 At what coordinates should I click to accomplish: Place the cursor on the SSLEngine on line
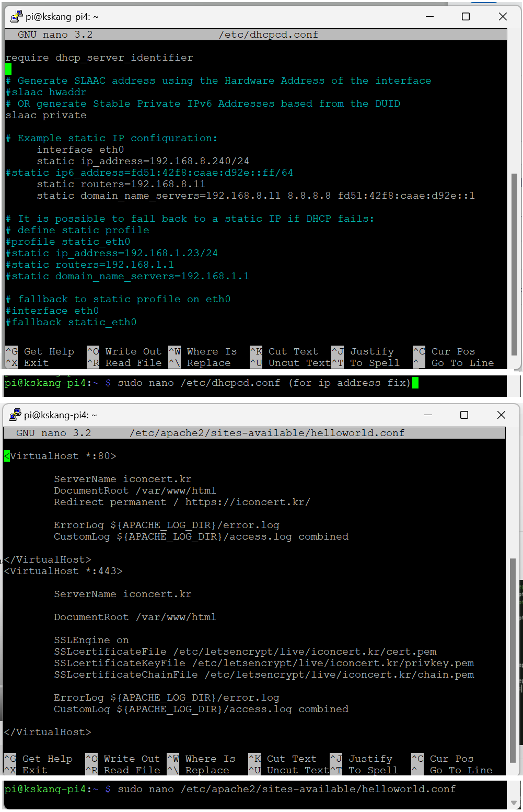click(x=91, y=640)
